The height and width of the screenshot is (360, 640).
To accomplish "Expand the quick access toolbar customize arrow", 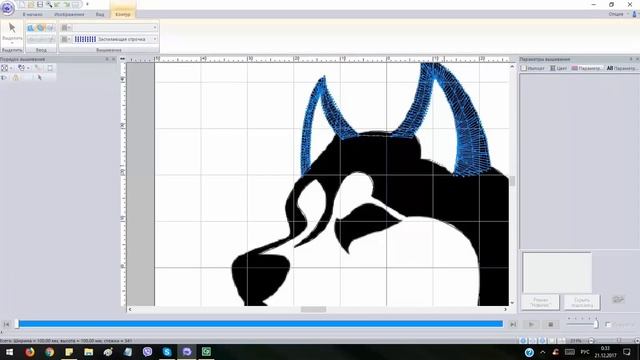I will click(x=87, y=4).
